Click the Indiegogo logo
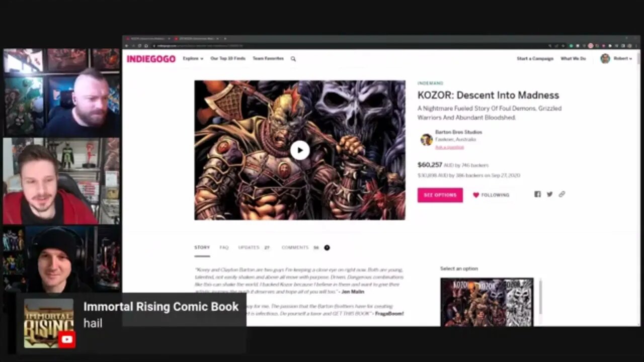 click(151, 59)
